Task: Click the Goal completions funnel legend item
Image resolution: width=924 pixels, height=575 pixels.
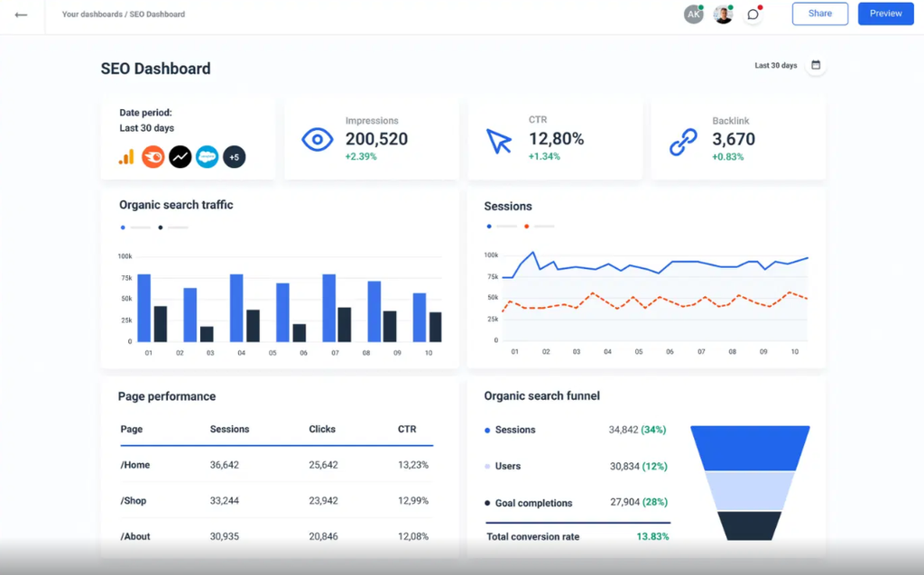Action: (528, 503)
